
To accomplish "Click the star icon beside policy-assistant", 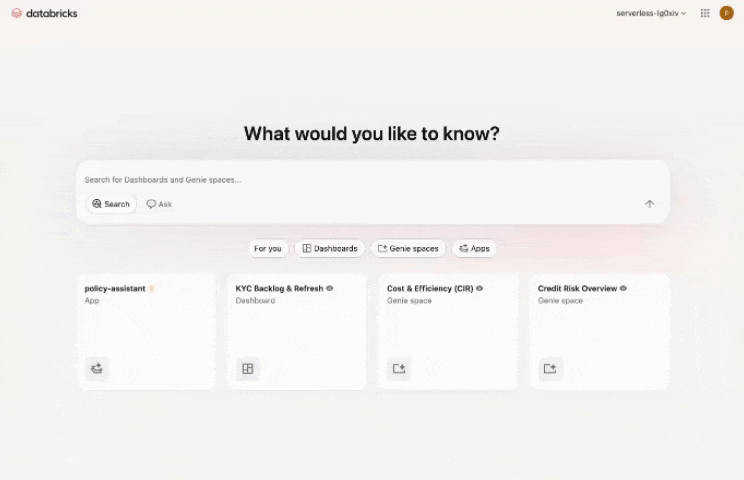I will tap(152, 288).
